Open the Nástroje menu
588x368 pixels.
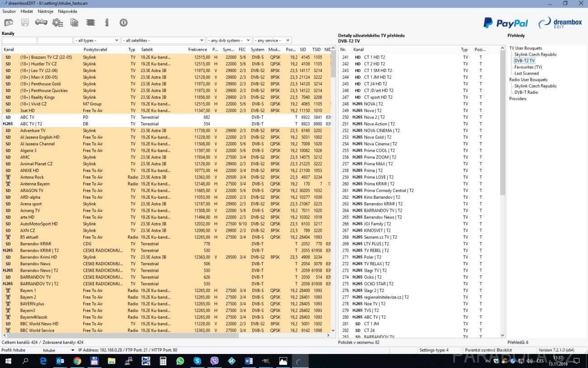(45, 11)
